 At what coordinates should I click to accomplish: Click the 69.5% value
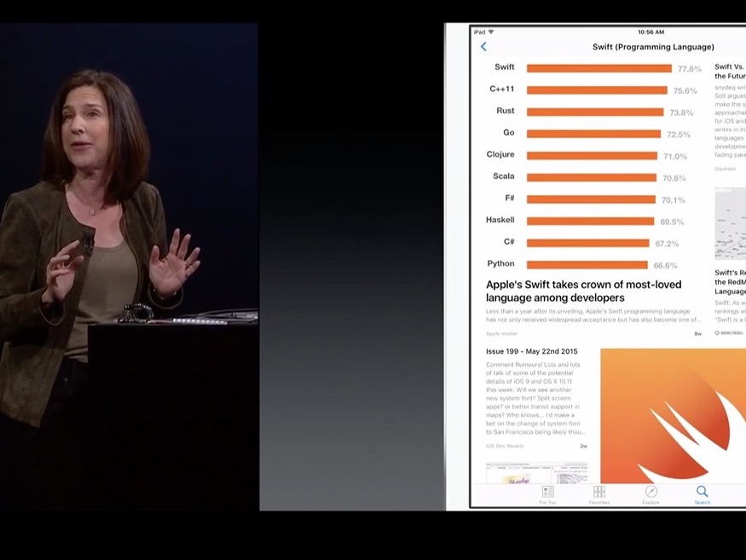point(672,222)
